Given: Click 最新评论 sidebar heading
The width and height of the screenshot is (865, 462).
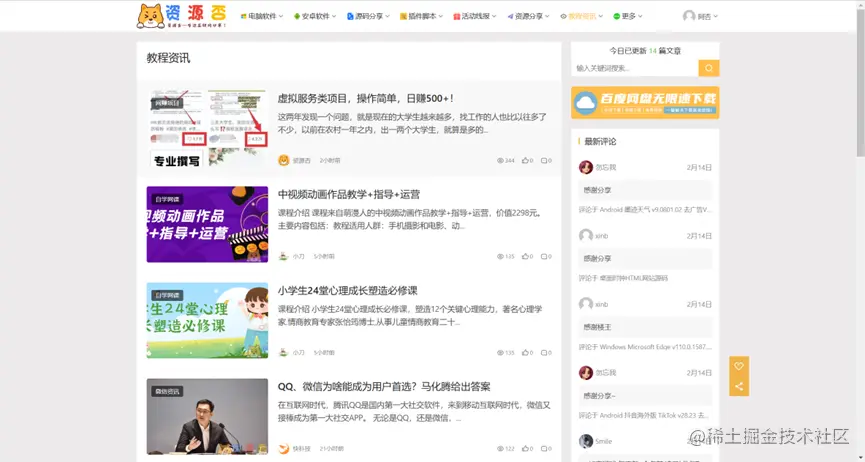Looking at the screenshot, I should click(600, 142).
